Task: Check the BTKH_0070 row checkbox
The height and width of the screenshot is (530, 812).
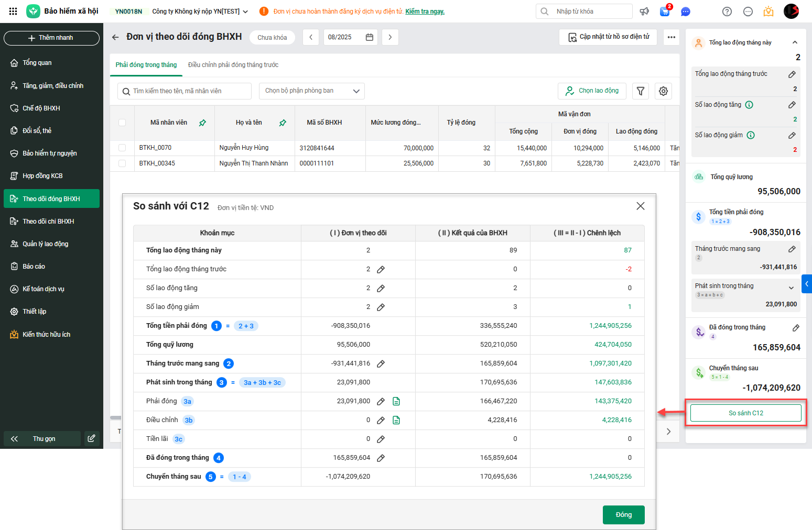Action: coord(122,148)
